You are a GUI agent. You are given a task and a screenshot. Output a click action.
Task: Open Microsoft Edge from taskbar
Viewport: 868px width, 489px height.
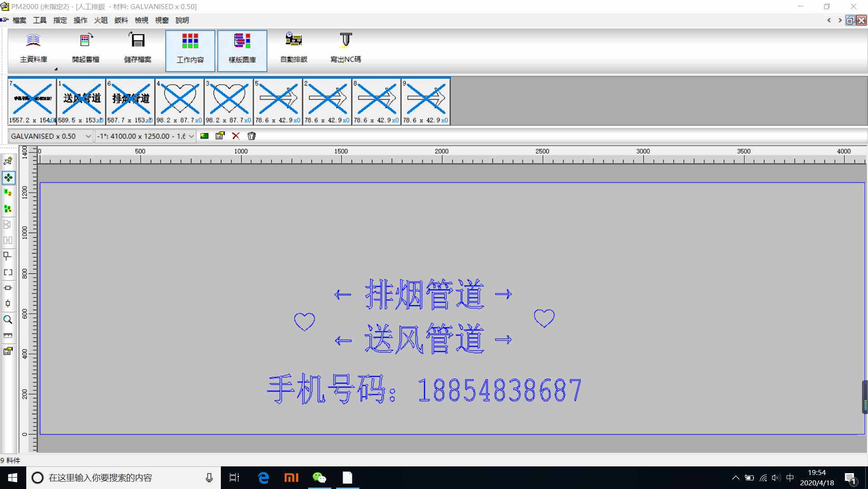point(263,478)
